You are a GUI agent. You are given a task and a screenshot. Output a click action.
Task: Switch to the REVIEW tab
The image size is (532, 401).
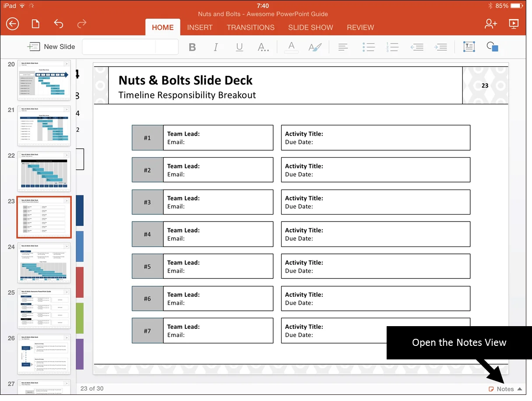click(360, 27)
